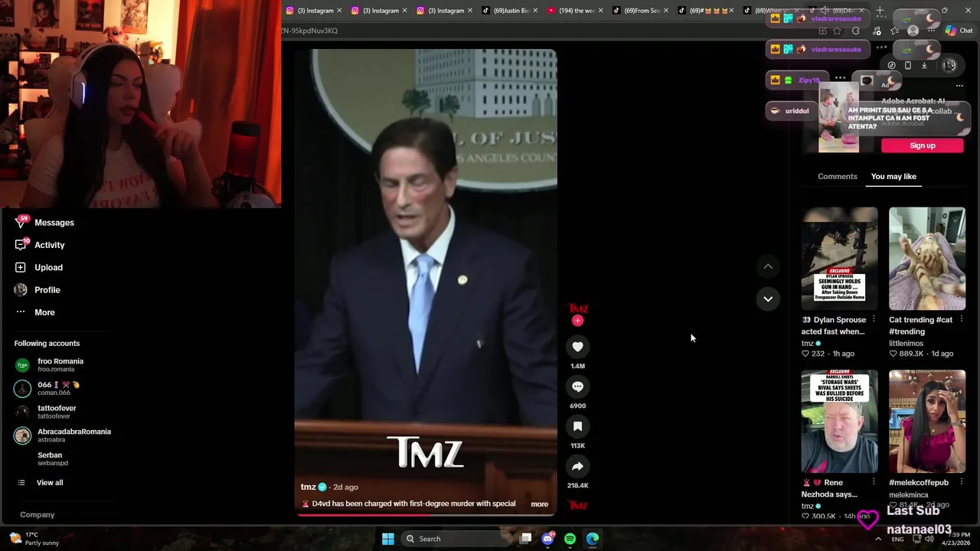Switch to the You may like tab

(893, 176)
